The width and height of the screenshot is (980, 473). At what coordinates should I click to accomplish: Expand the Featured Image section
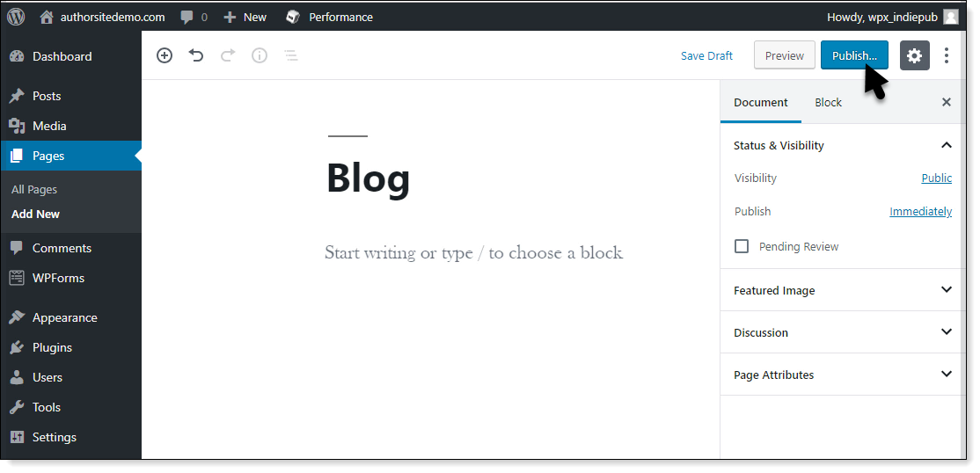pyautogui.click(x=947, y=290)
